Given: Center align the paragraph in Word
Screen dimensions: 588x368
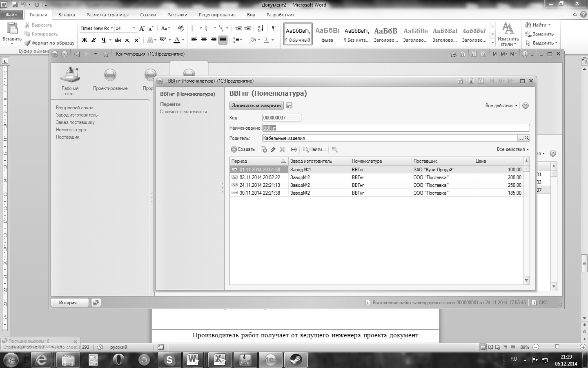Looking at the screenshot, I should pyautogui.click(x=203, y=40).
